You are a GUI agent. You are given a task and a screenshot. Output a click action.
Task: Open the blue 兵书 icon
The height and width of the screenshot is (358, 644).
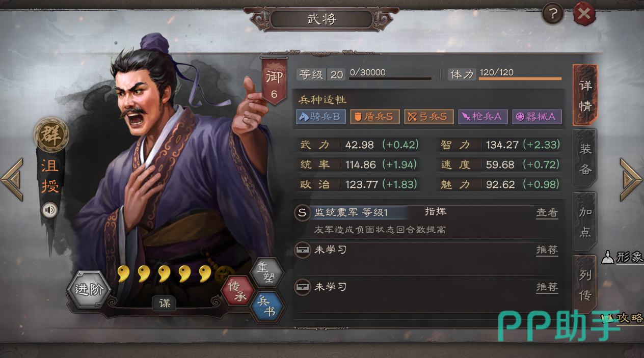click(269, 307)
